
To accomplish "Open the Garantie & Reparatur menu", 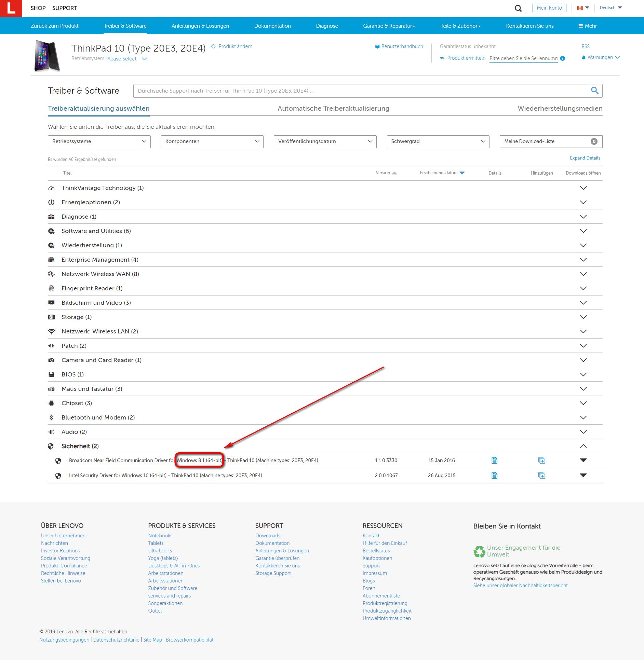I will pyautogui.click(x=389, y=26).
